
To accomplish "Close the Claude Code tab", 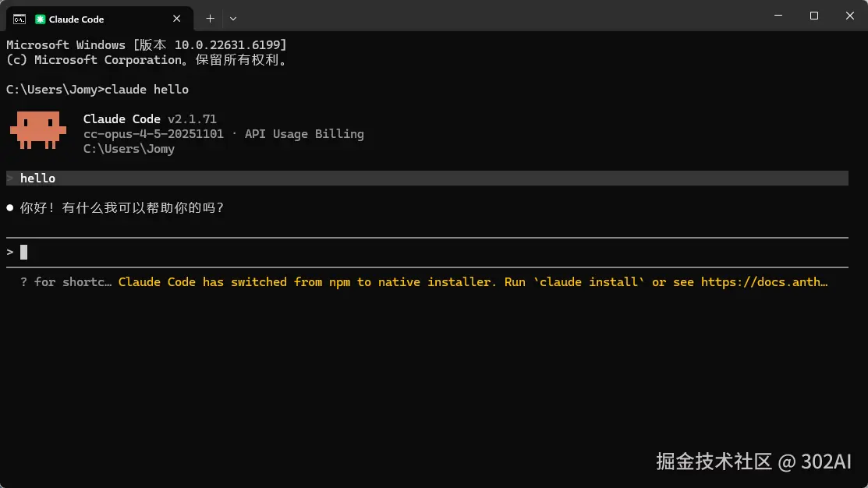I will [x=176, y=19].
